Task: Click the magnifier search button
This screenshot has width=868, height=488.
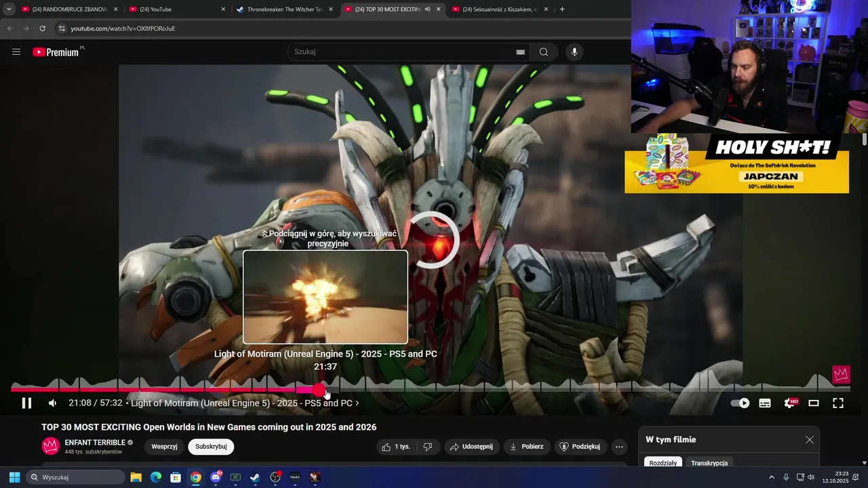Action: [544, 52]
